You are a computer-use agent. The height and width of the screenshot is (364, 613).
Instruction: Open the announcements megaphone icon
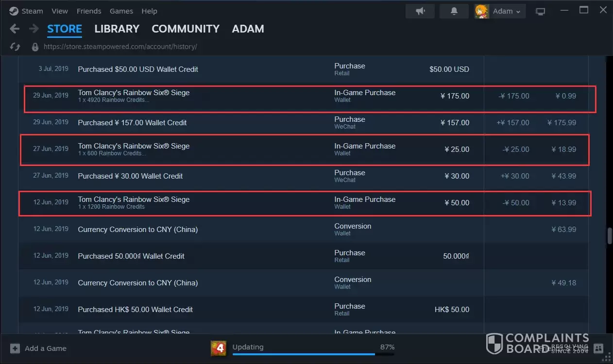pos(420,11)
